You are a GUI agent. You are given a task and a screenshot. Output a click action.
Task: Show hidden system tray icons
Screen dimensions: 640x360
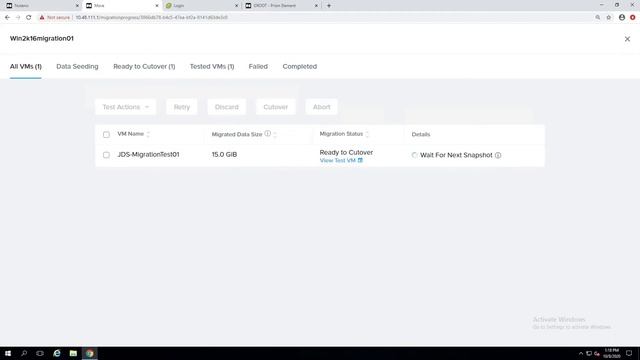tap(581, 353)
